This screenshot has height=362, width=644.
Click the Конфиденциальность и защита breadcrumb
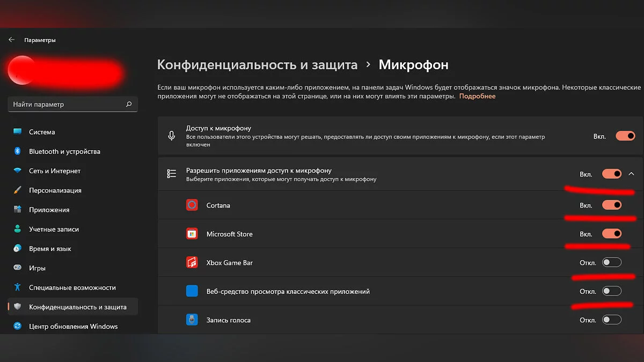[257, 65]
